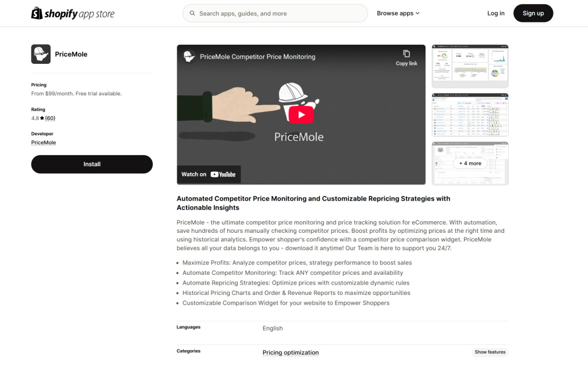Play the PriceMole YouTube video

point(301,115)
